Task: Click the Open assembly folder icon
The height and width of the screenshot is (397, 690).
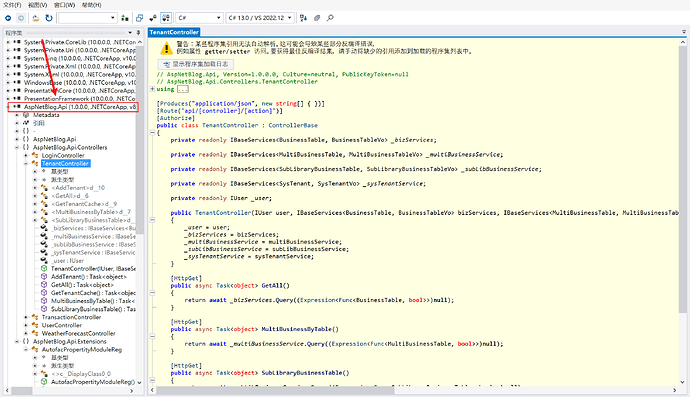Action: click(x=36, y=18)
